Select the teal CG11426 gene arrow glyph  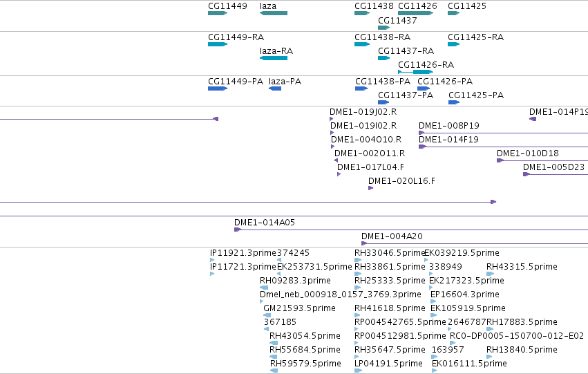pos(415,13)
